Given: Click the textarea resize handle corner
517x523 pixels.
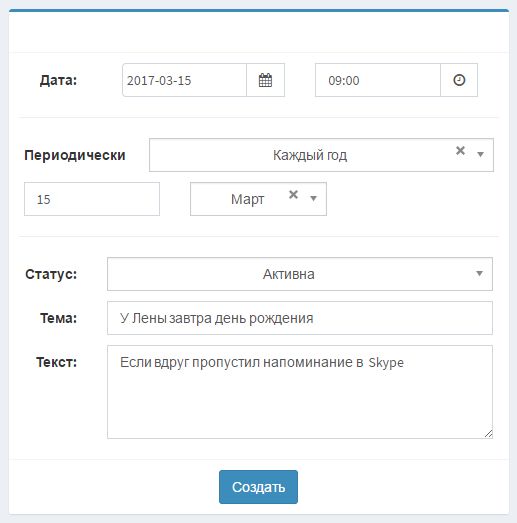Looking at the screenshot, I should 489,434.
